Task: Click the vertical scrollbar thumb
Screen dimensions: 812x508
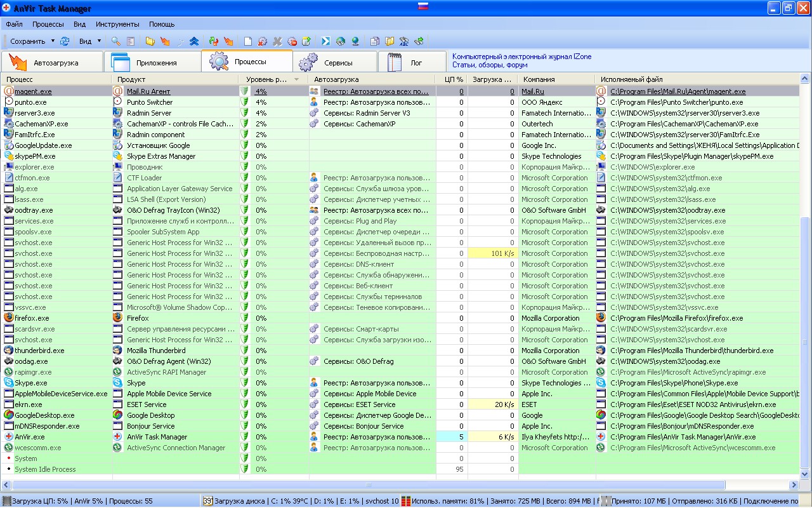Action: [806, 343]
